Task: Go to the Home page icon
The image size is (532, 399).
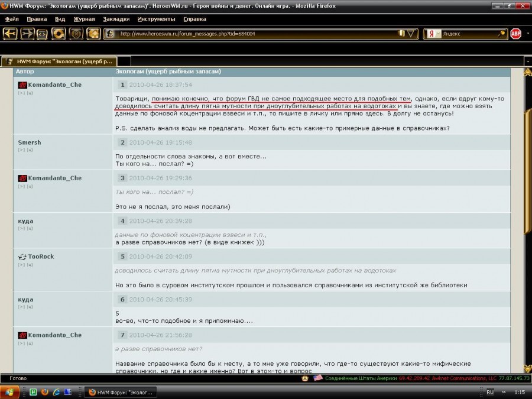Action: (x=93, y=34)
